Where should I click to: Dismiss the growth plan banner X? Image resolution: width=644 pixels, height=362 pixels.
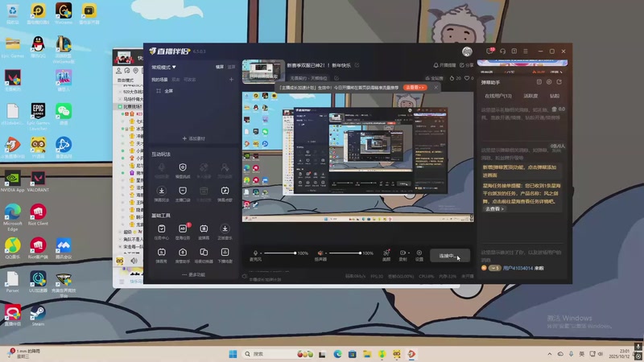436,88
